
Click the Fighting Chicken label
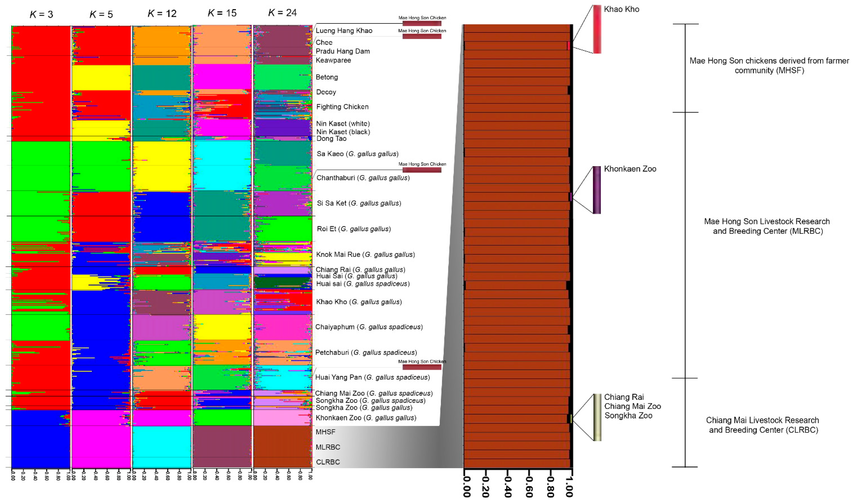point(342,107)
